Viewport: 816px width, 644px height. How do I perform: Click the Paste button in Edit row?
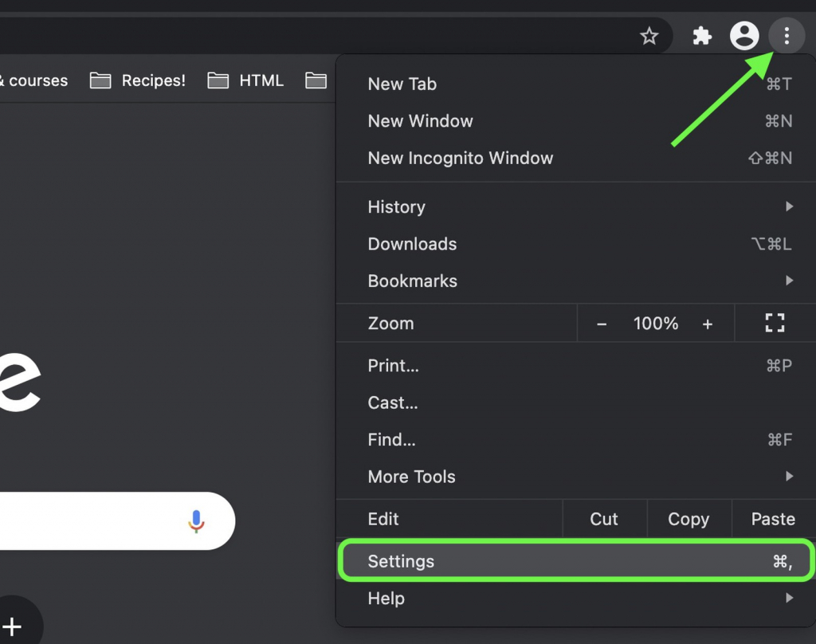773,519
